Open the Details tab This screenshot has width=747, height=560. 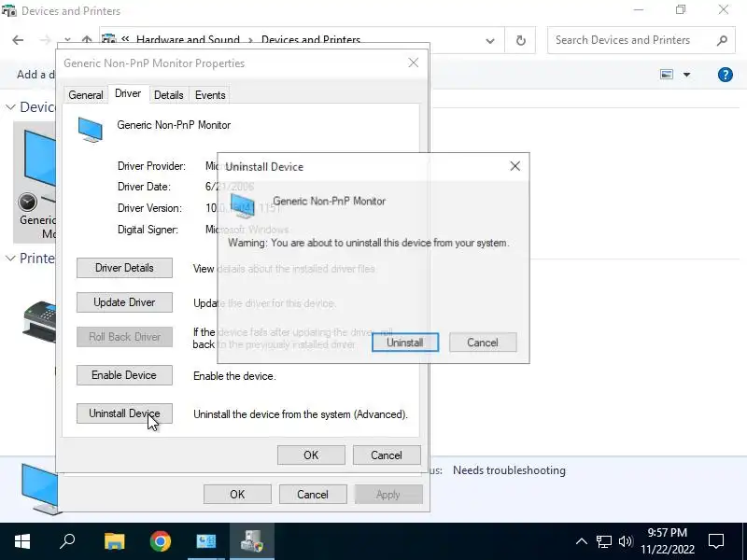pyautogui.click(x=169, y=95)
